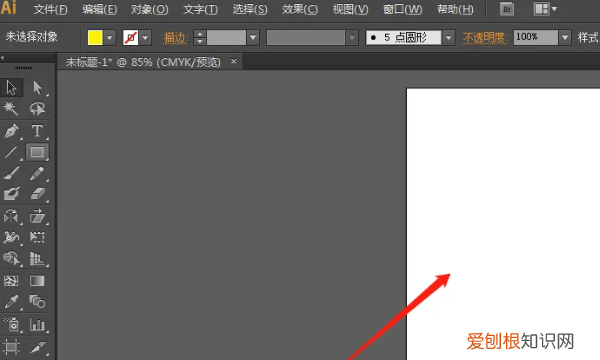Select the Shape Builder tool
This screenshot has width=600, height=360.
pos(11,259)
